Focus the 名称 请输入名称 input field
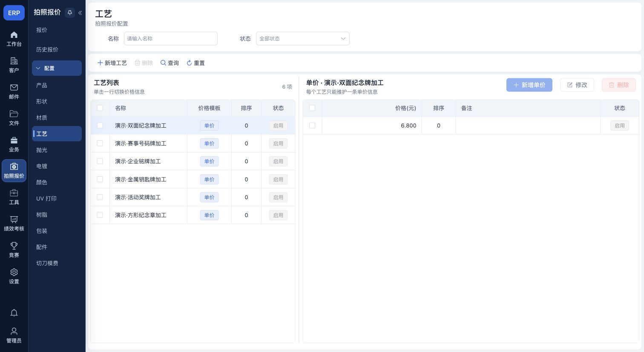 171,39
